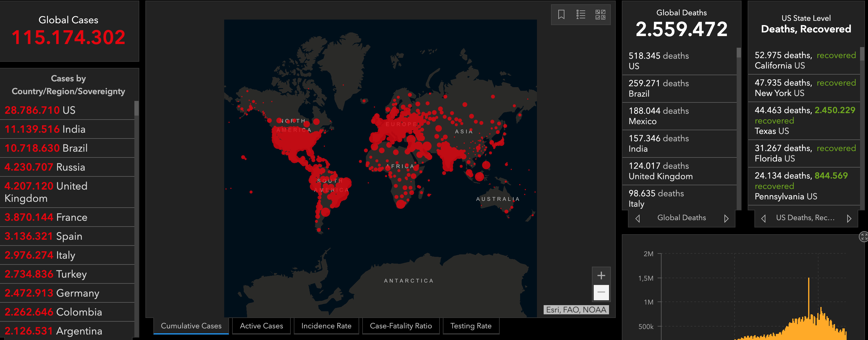Viewport: 868px width, 340px height.
Task: Click the country cases list scrollbar
Action: point(137,109)
